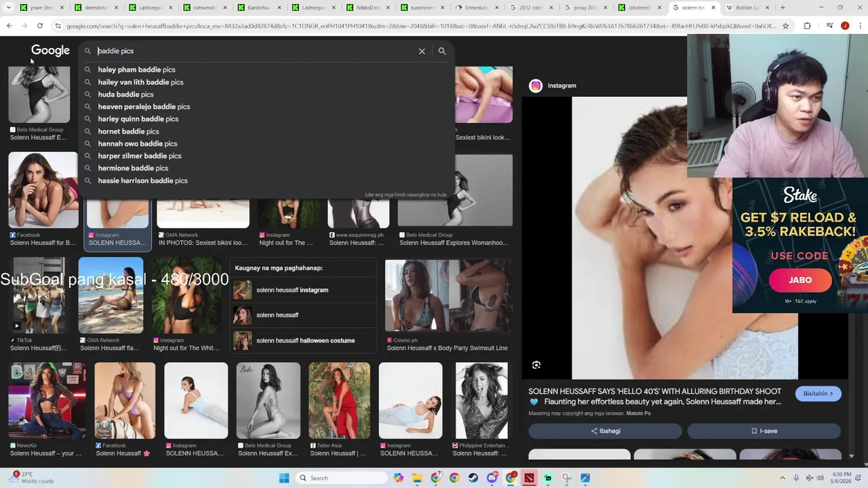Screen dimensions: 868x488
Task: Clear the search box with the X icon
Action: pyautogui.click(x=422, y=51)
